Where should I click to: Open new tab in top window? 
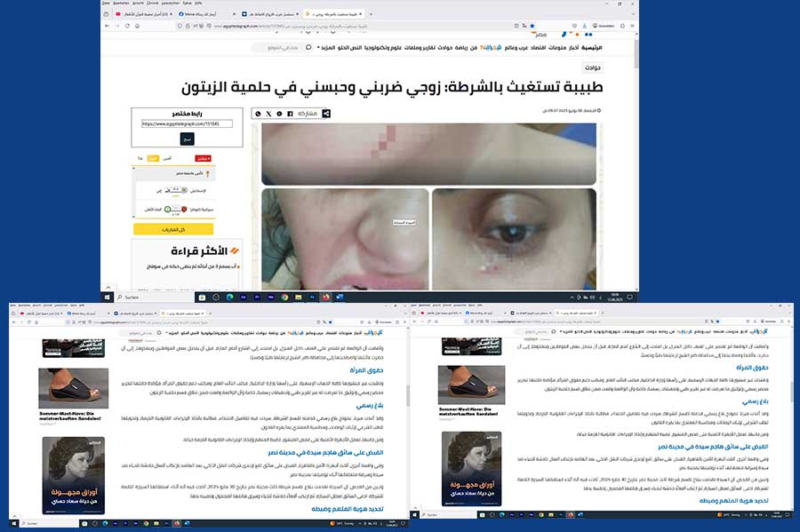[371, 14]
